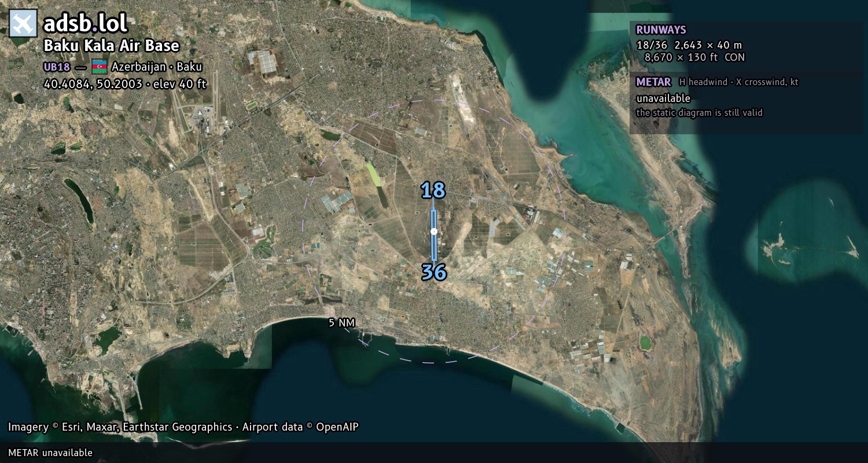Click 'METAR unavailable' in bottom status bar
The height and width of the screenshot is (463, 868).
click(50, 453)
